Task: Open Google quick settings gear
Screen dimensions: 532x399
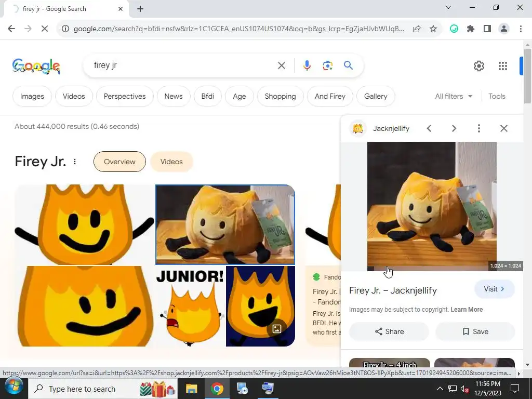Action: tap(478, 66)
